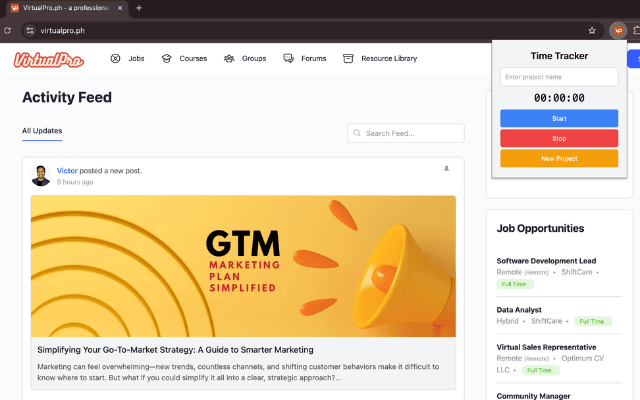
Task: Open the Resource Library
Action: click(x=380, y=59)
